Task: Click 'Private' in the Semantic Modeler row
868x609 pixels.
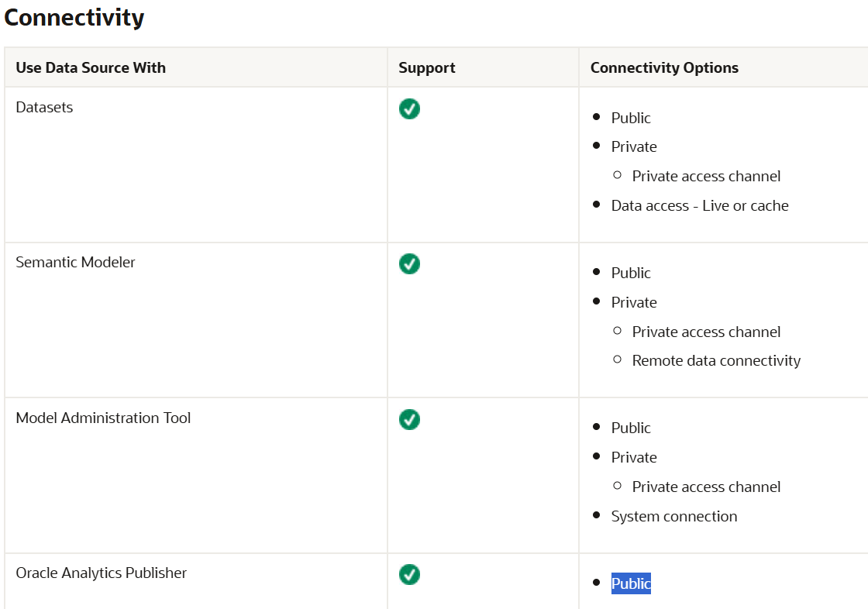Action: 634,302
